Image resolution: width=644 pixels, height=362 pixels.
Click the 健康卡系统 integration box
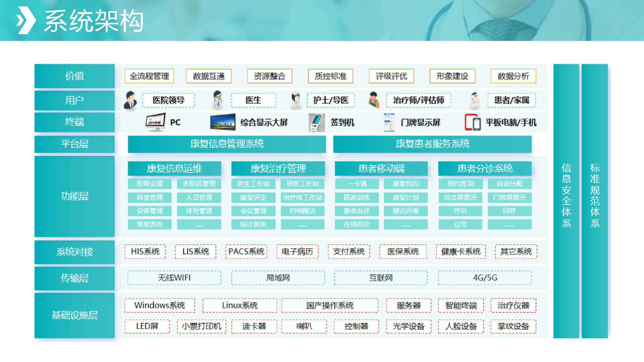click(461, 252)
